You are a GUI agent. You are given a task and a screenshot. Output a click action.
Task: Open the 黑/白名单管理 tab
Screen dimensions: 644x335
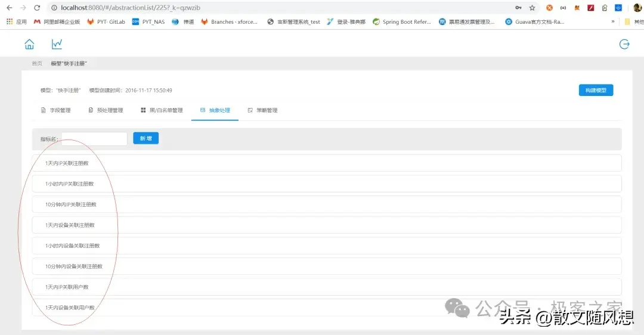[x=162, y=110]
